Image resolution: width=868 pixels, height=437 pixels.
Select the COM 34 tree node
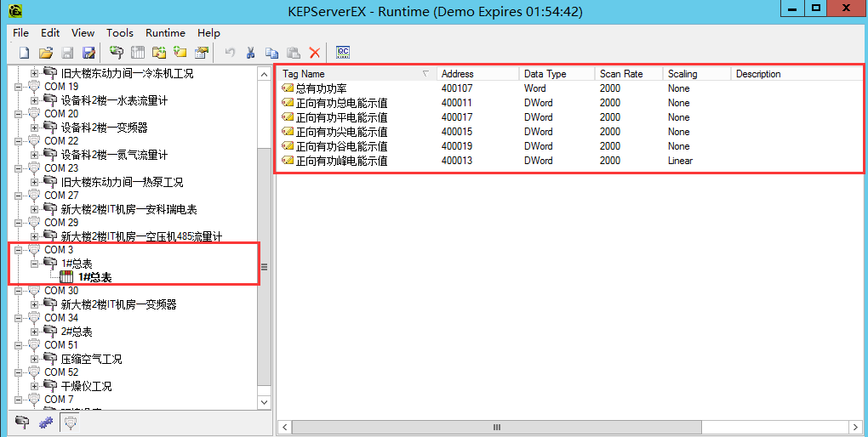tap(61, 318)
